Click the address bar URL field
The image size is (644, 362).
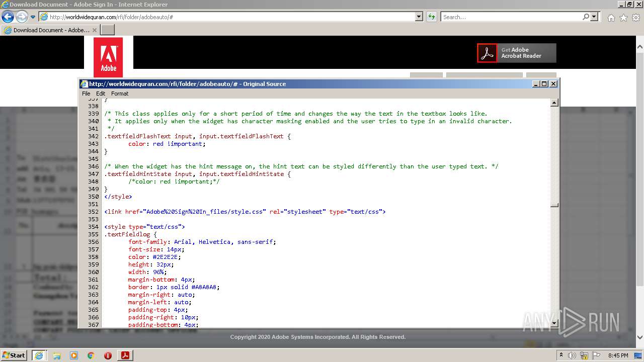point(226,17)
